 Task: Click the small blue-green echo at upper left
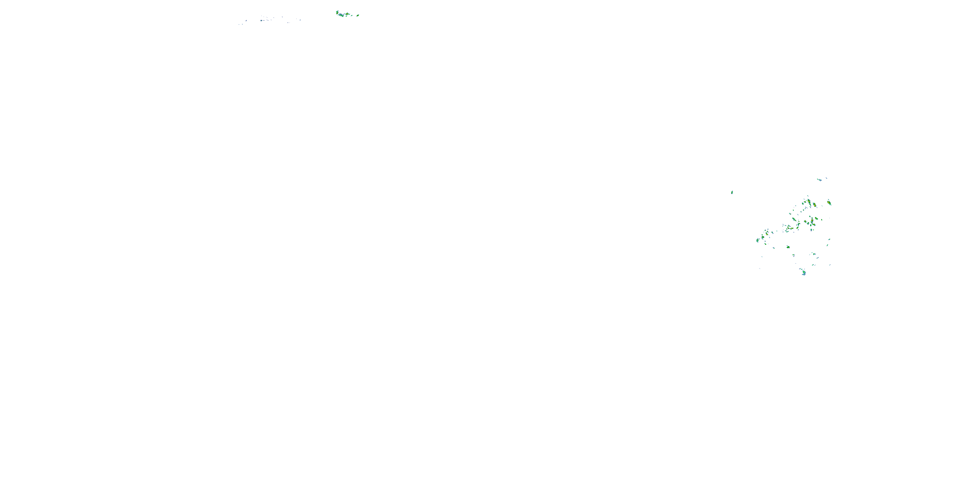pos(261,21)
